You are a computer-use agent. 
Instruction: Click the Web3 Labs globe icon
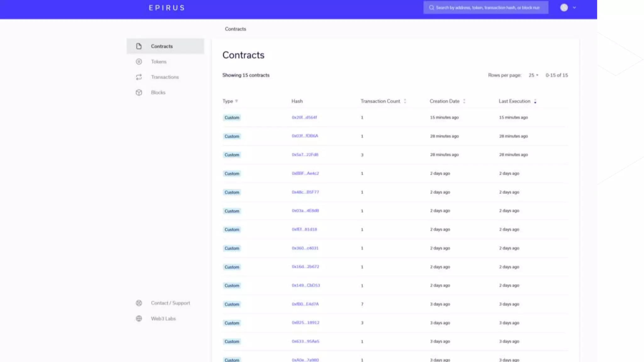139,318
